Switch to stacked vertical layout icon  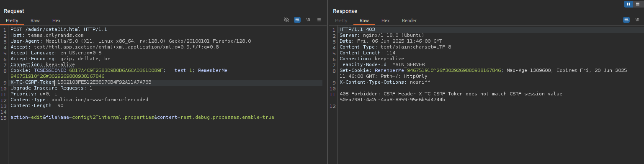(x=637, y=4)
